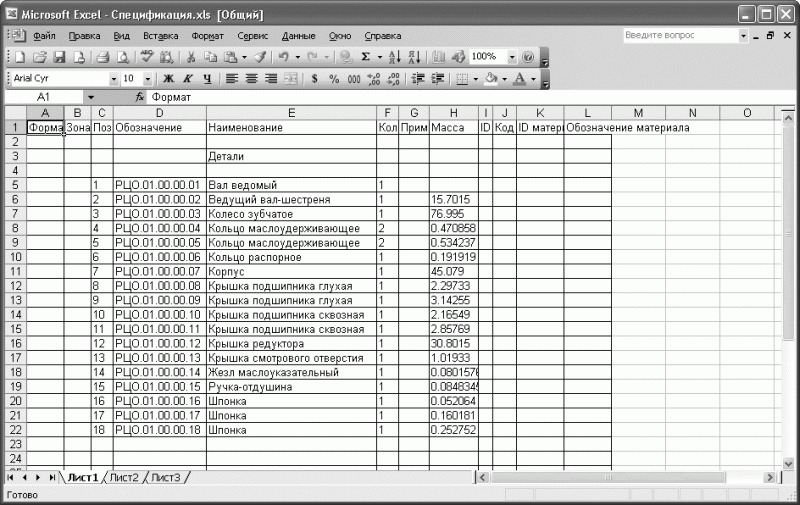Open the 100% zoom dropdown
The image size is (800, 505).
pos(512,57)
